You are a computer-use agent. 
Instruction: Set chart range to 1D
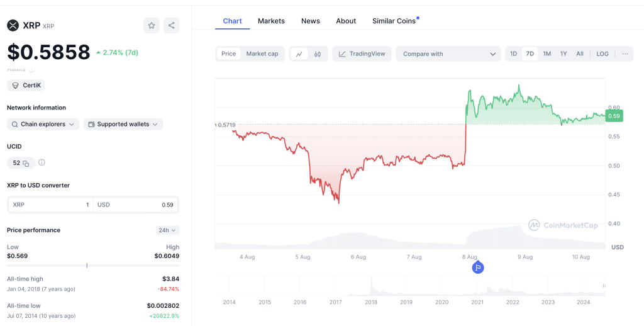[x=513, y=54]
